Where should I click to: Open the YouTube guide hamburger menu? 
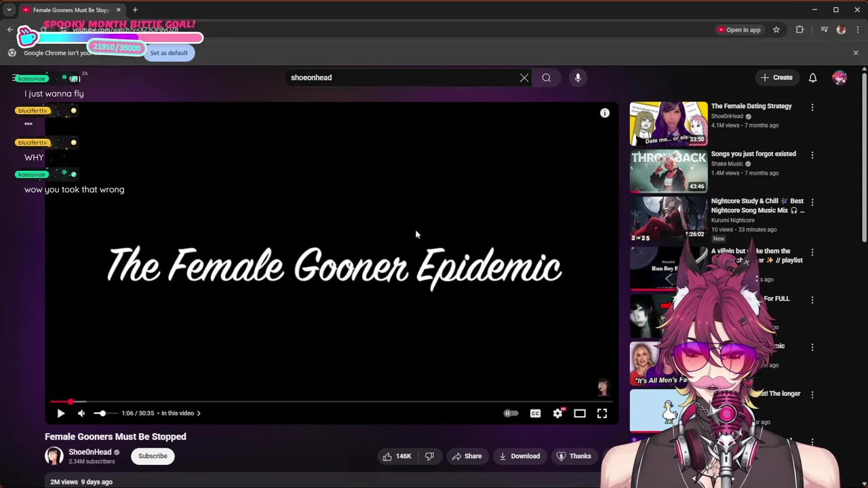15,78
